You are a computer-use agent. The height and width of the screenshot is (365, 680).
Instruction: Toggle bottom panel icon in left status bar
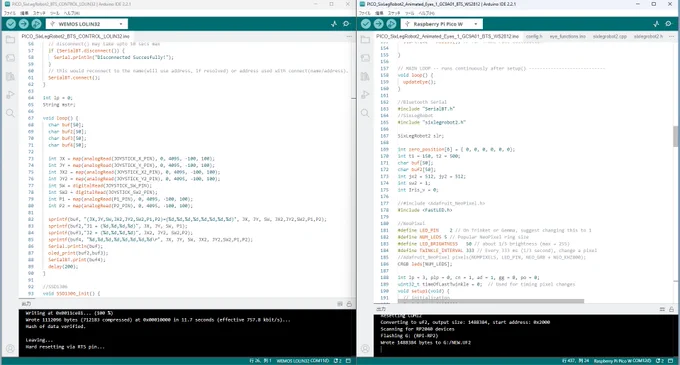point(348,361)
